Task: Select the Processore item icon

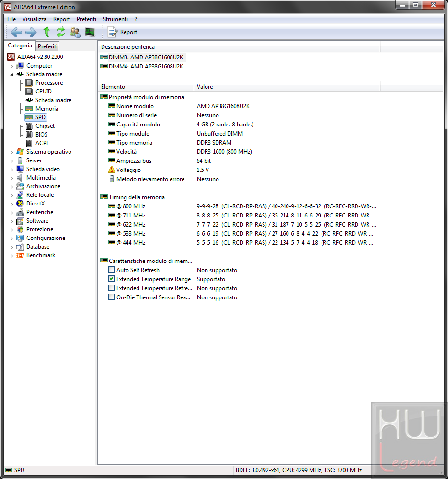Action: tap(29, 82)
